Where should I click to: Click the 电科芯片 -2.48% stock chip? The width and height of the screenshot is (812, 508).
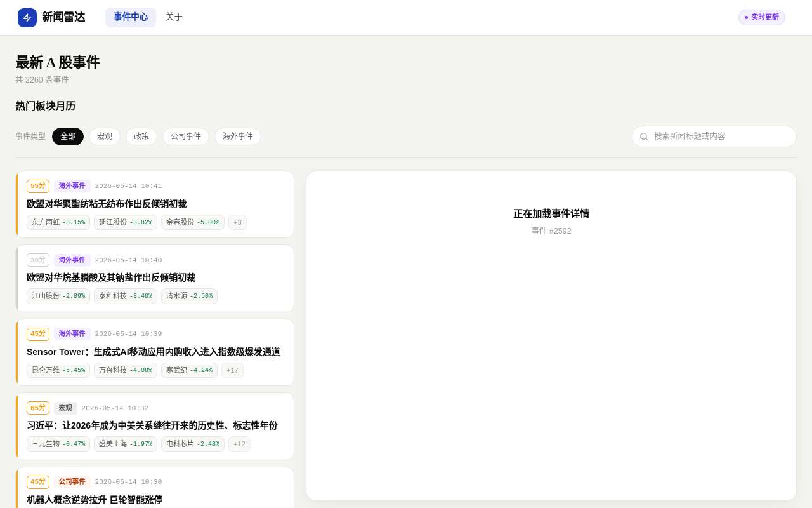coord(193,444)
